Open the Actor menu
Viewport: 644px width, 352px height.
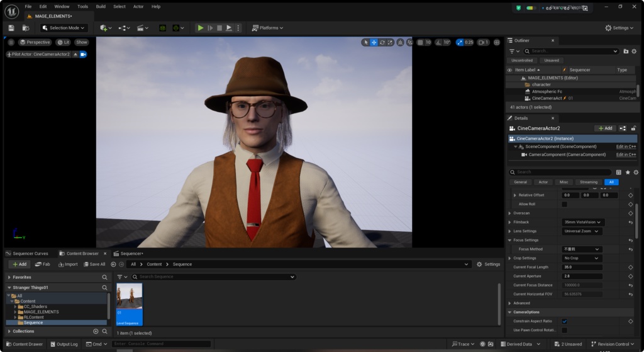[138, 6]
